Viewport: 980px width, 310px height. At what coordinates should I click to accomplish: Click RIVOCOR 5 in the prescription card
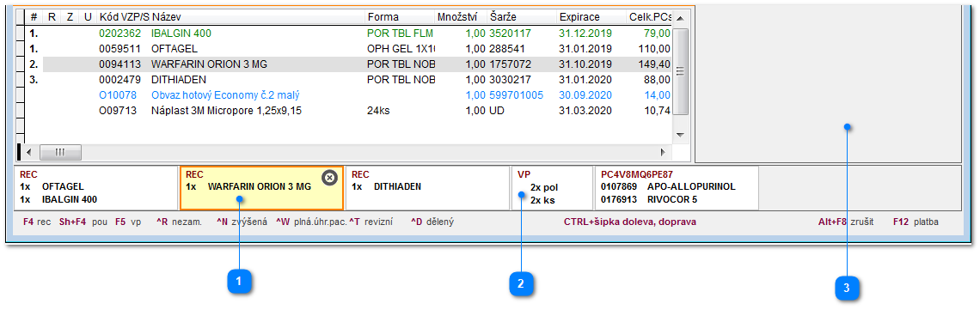click(x=672, y=199)
